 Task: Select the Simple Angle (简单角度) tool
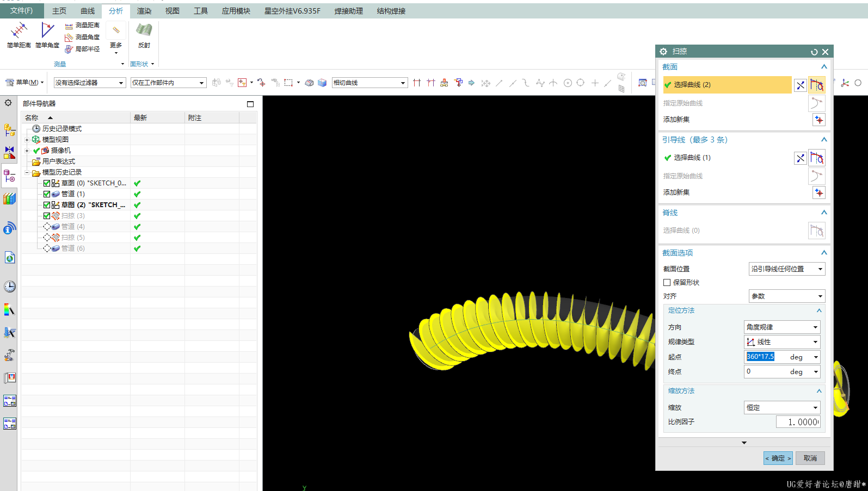coord(47,35)
